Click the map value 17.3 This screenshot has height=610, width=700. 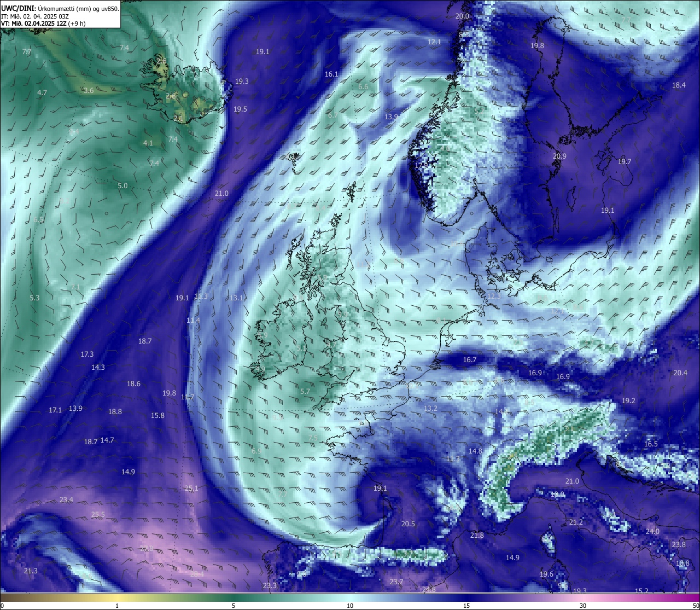tap(87, 355)
